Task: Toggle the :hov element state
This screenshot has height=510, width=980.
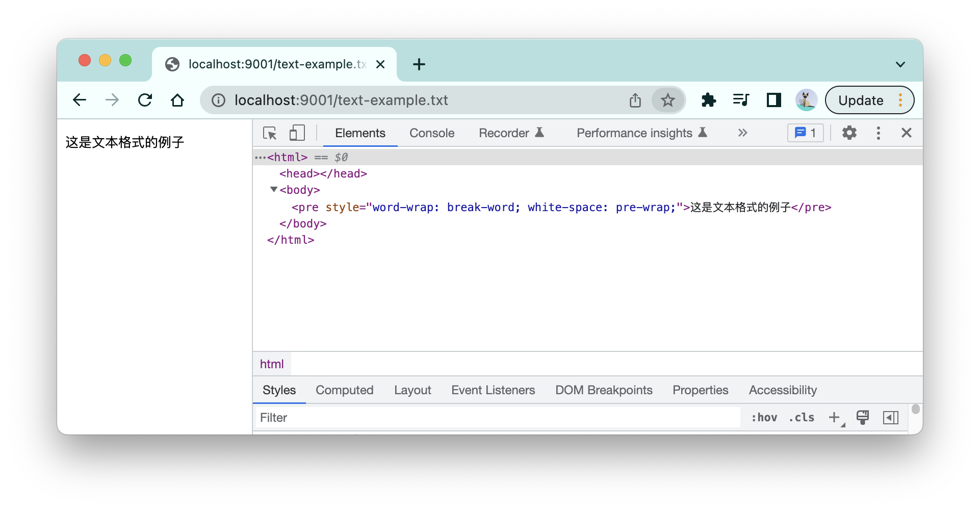Action: pyautogui.click(x=764, y=418)
